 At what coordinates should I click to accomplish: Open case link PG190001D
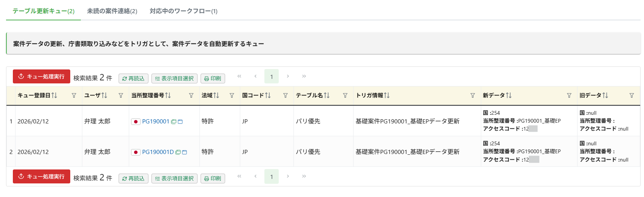(x=158, y=152)
